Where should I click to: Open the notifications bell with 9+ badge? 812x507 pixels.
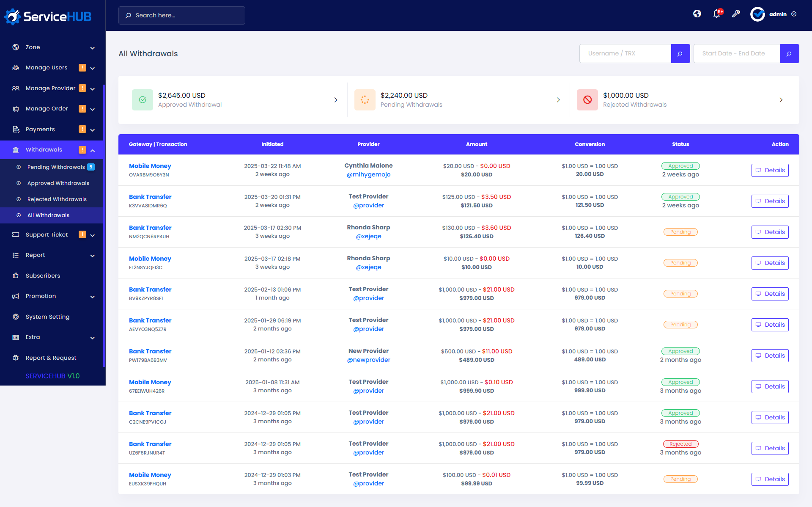pos(716,14)
